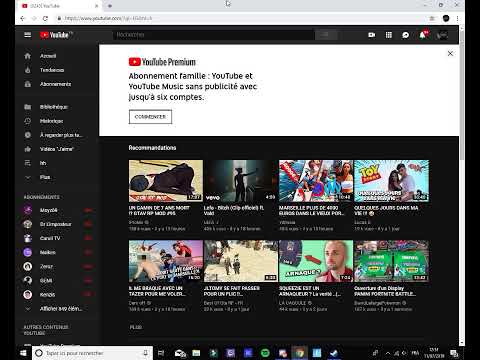The image size is (480, 360).
Task: Open the YouTube apps grid icon
Action: (x=389, y=35)
